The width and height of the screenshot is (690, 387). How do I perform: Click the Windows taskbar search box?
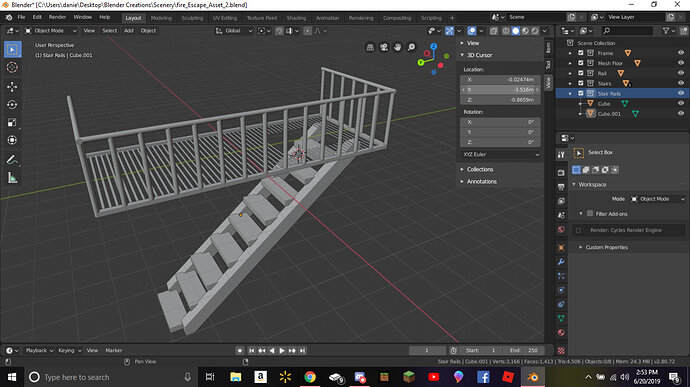110,377
